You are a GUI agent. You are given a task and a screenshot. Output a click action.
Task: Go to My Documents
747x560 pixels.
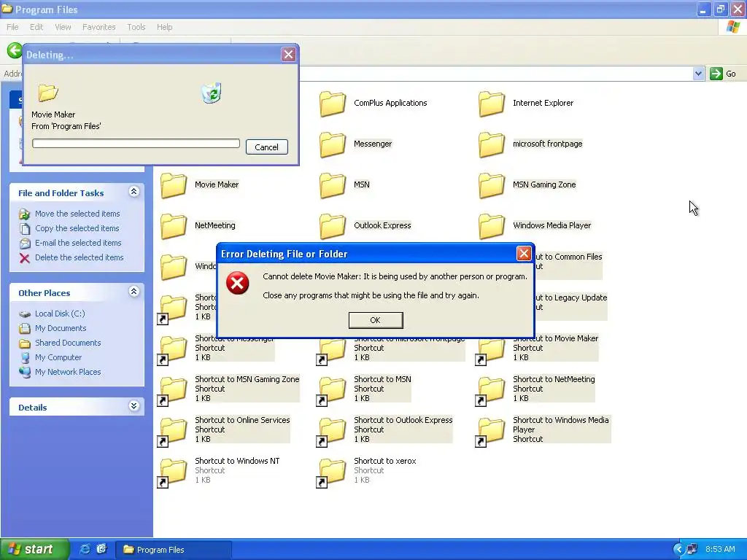point(61,328)
